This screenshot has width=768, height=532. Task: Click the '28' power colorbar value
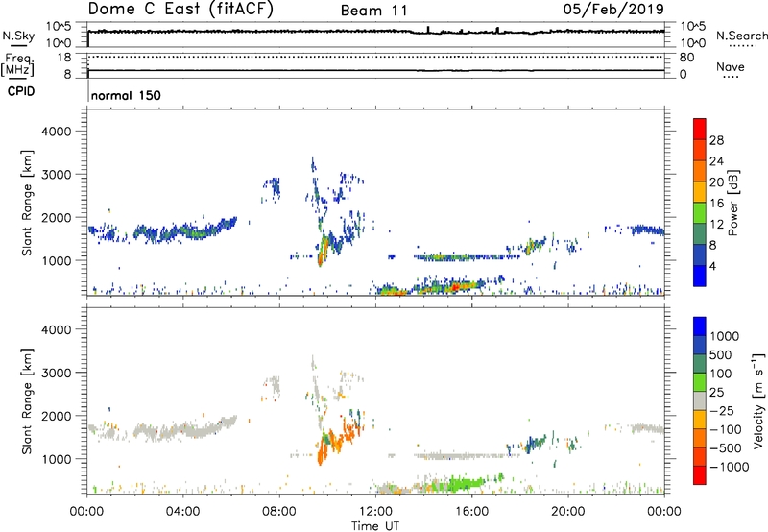[716, 140]
